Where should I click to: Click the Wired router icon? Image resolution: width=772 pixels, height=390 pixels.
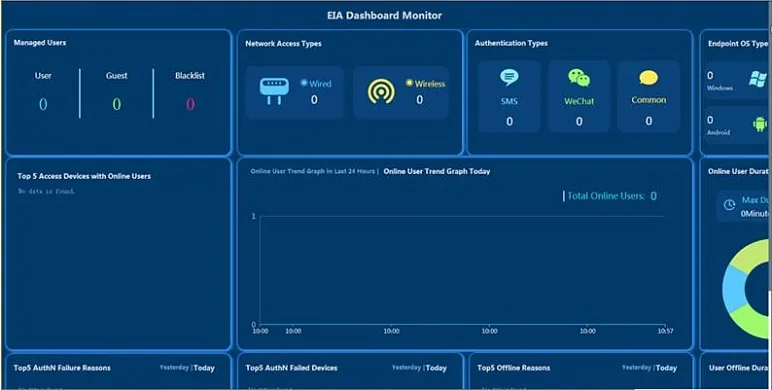tap(274, 91)
